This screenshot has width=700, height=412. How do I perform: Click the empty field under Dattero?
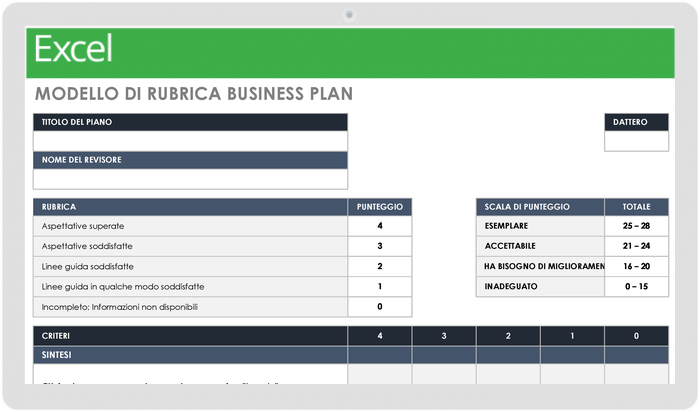pos(636,141)
